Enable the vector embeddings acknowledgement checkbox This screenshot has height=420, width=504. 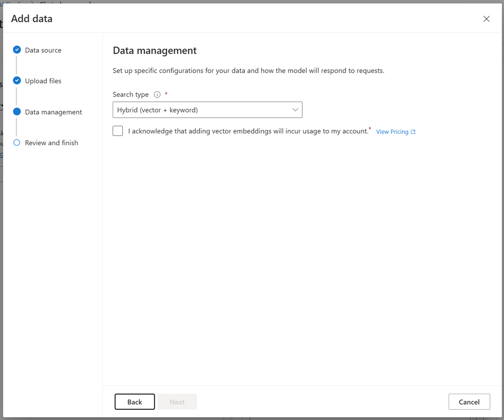(118, 131)
